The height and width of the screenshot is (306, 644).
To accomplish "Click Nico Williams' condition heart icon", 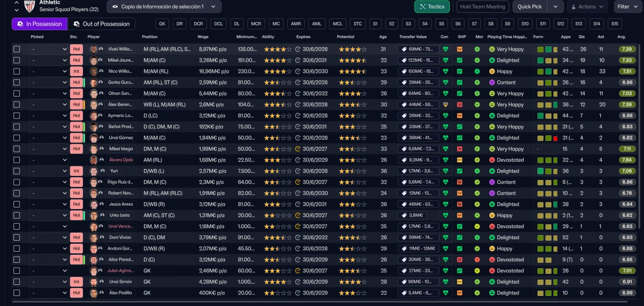I will point(445,71).
